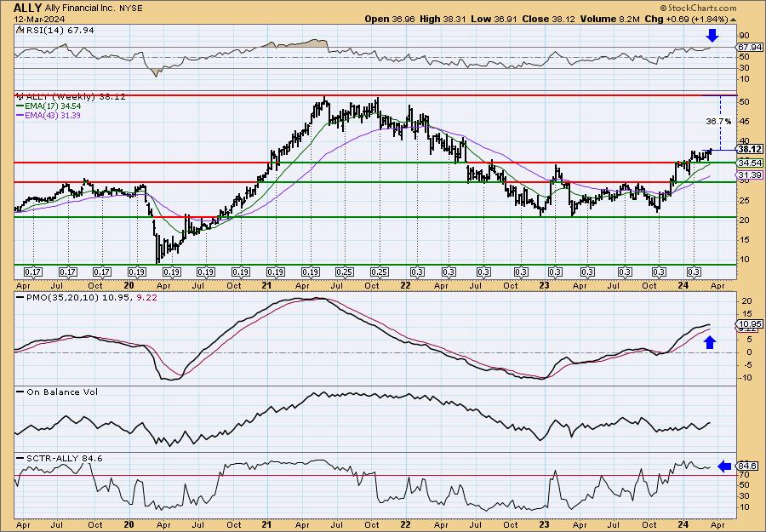Select the 10.95 PMO value tag on axis
766x532 pixels.
[x=749, y=324]
